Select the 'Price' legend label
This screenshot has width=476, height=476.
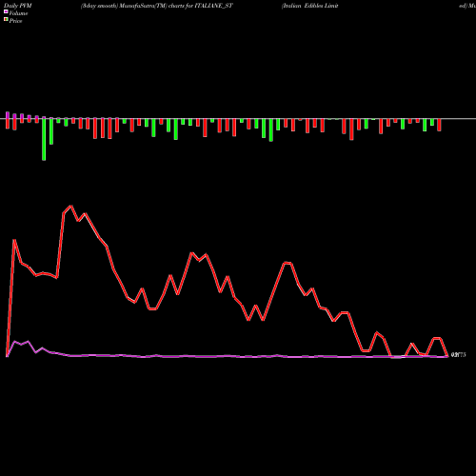(x=15, y=21)
